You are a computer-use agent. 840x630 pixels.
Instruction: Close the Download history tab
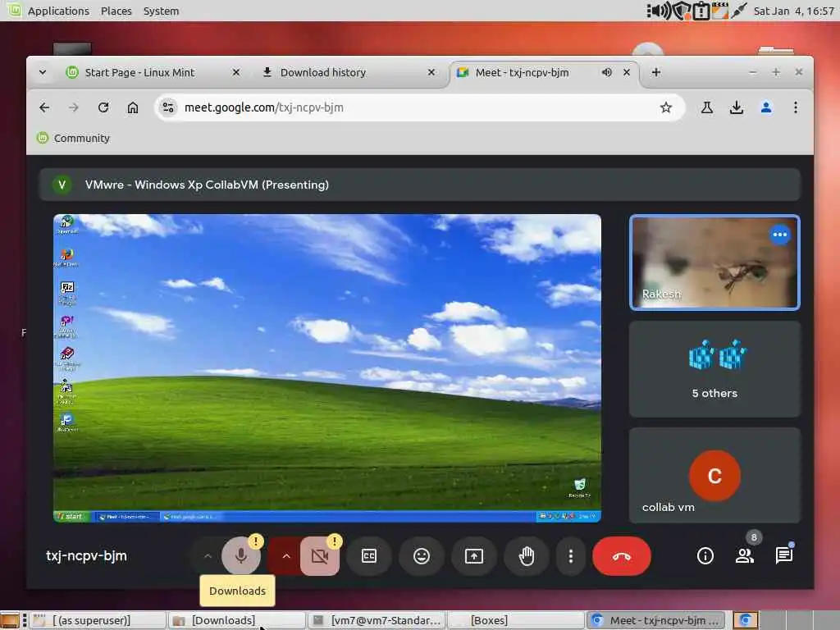tap(431, 72)
